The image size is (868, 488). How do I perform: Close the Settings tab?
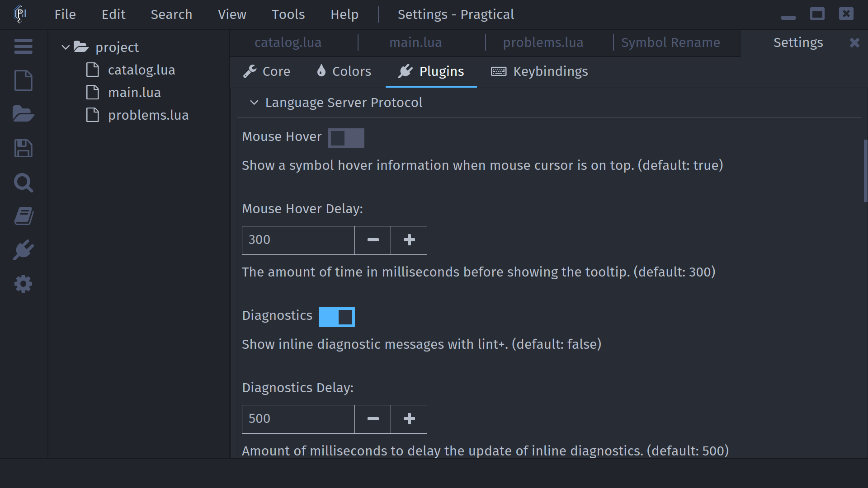coord(854,42)
